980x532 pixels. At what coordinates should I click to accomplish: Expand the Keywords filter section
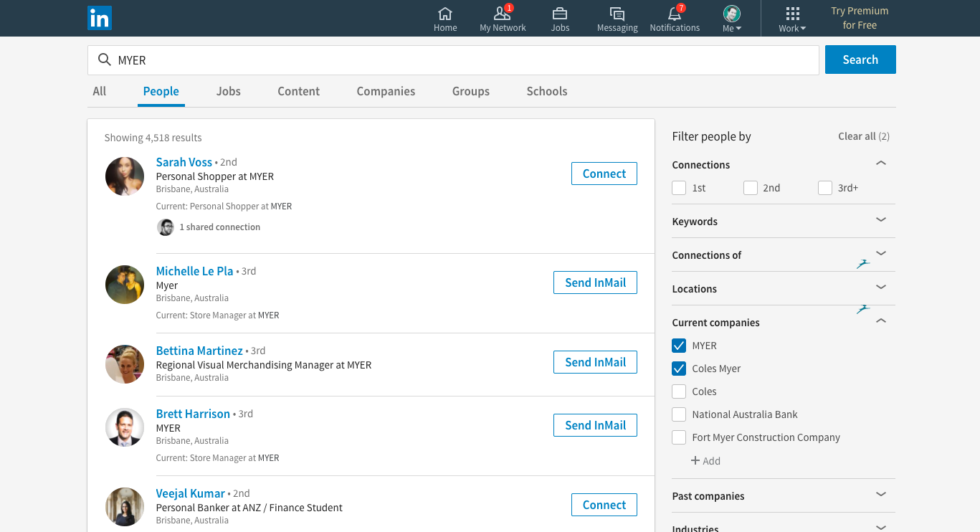point(881,220)
